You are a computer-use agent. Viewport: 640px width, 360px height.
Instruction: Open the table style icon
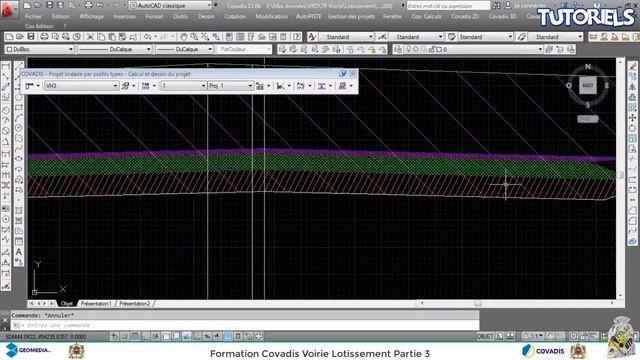[x=451, y=37]
